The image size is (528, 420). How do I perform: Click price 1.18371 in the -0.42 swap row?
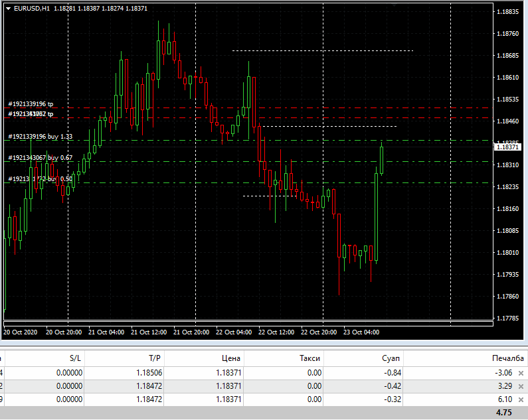pos(228,386)
